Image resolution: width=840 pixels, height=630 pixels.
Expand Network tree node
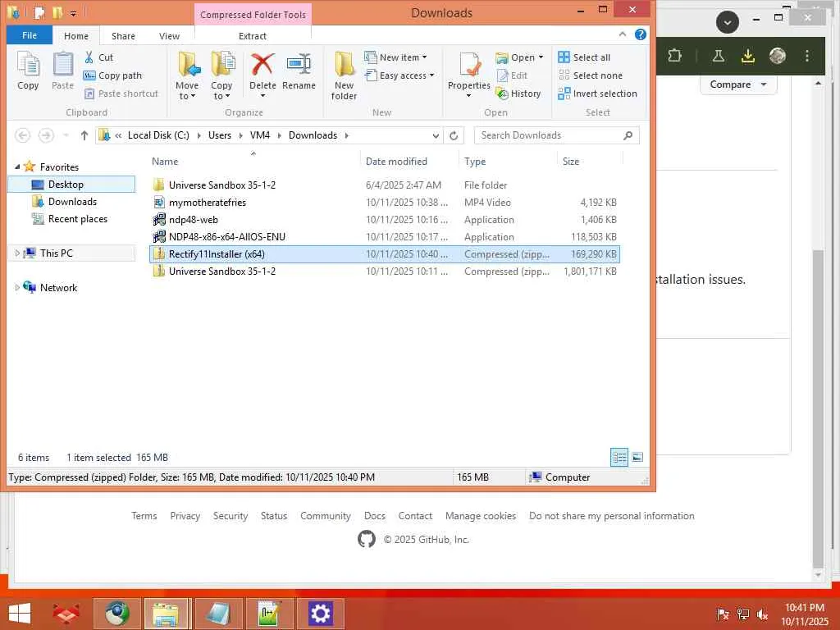17,288
